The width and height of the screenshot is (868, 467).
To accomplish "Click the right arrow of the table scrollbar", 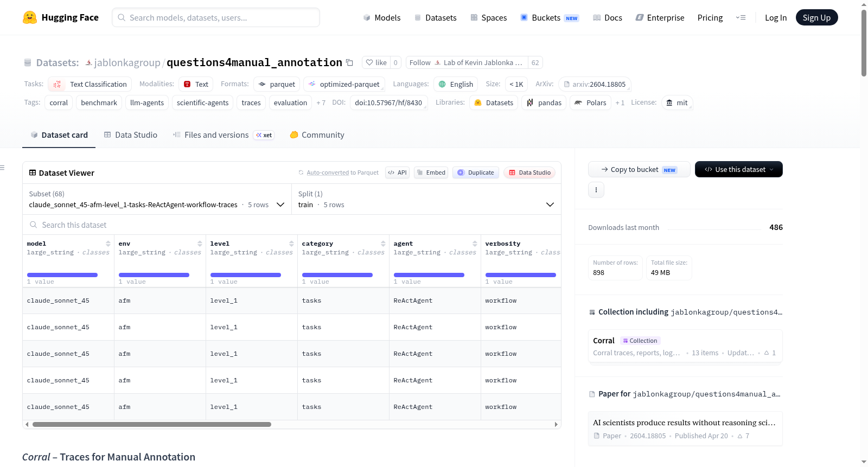I will coord(556,425).
